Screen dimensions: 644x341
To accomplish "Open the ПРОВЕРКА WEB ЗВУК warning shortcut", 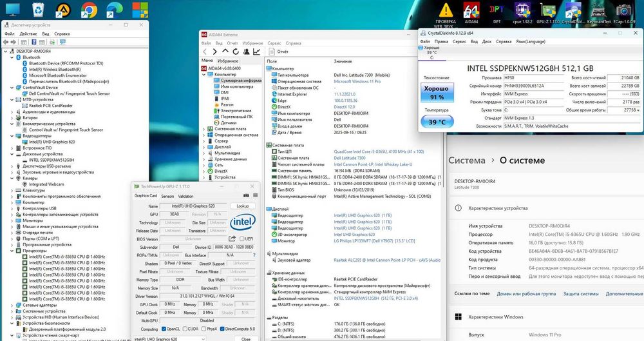I will (446, 14).
